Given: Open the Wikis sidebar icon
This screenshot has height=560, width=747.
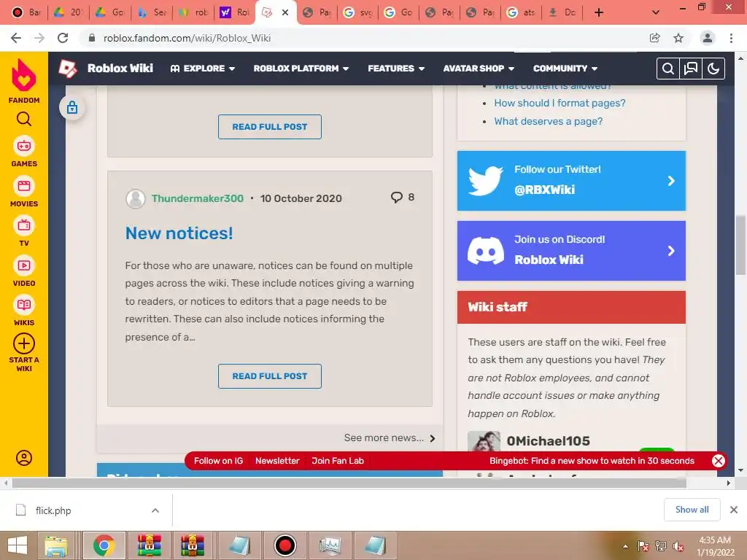Looking at the screenshot, I should click(24, 306).
